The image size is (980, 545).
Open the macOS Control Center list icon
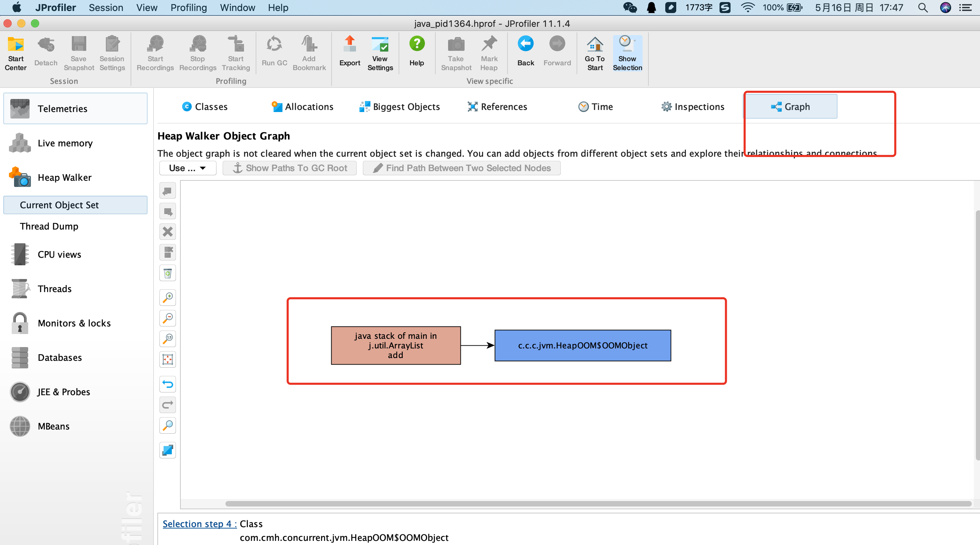pos(965,8)
